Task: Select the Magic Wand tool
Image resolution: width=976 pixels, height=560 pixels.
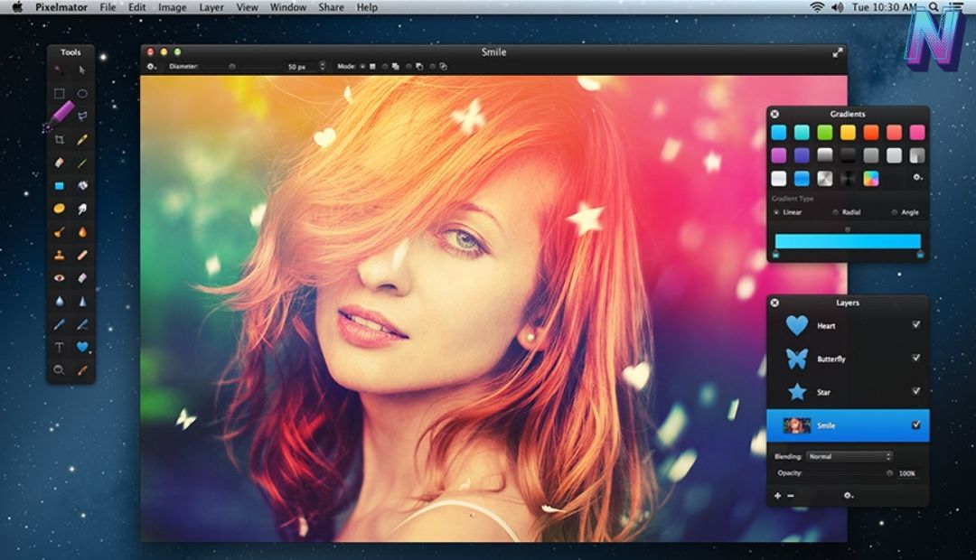Action: (x=59, y=70)
